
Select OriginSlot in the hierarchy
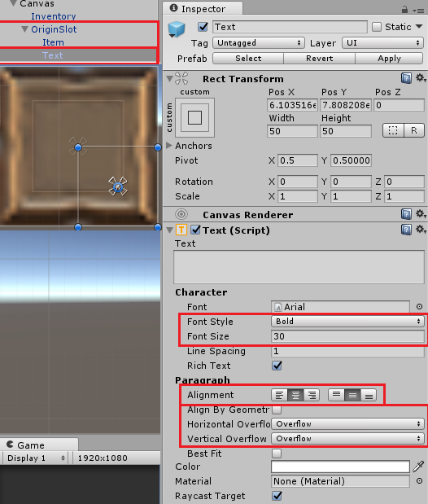54,29
